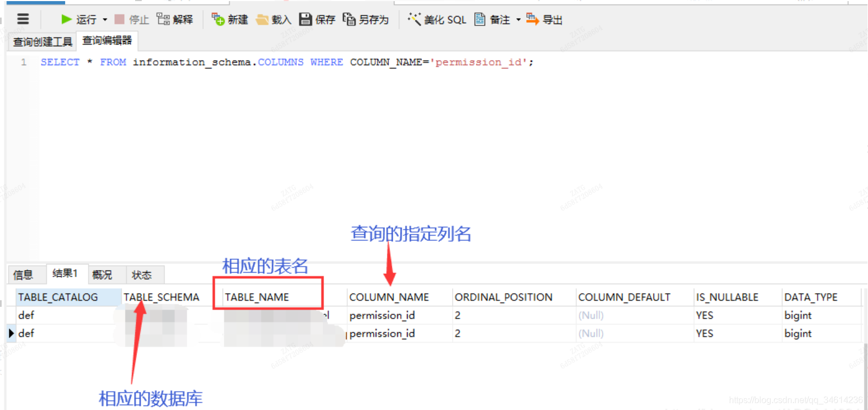868x410 pixels.
Task: Click the TABLE_SCHEMA column header
Action: click(x=171, y=297)
